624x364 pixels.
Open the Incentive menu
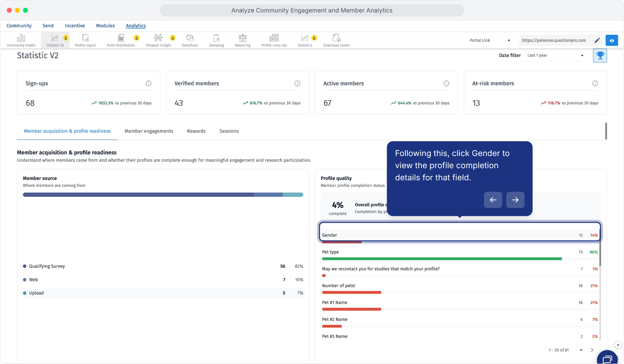click(x=75, y=26)
